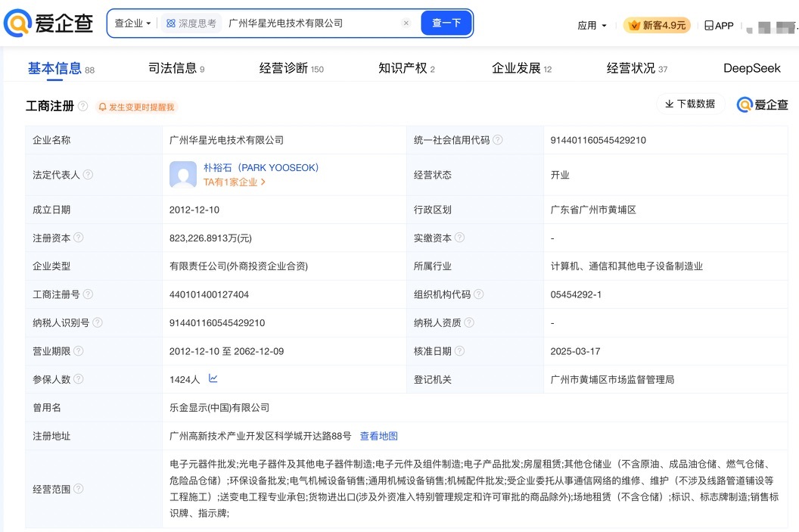Click the 下载数据 download button
This screenshot has height=532, width=799.
point(690,104)
